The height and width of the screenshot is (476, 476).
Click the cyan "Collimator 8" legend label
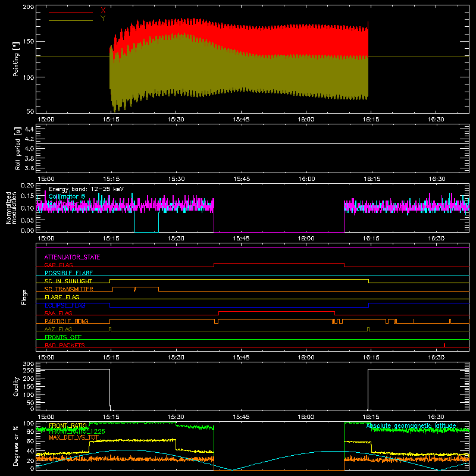(67, 196)
